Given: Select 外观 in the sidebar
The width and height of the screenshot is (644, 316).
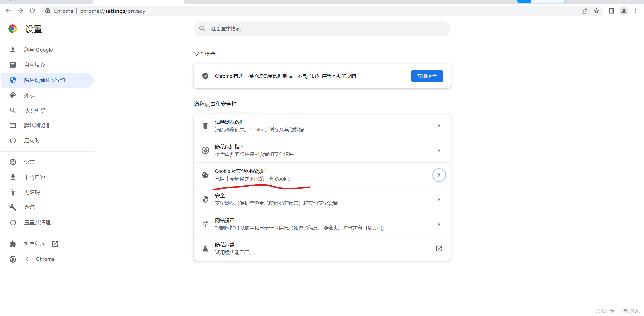Looking at the screenshot, I should [x=29, y=95].
